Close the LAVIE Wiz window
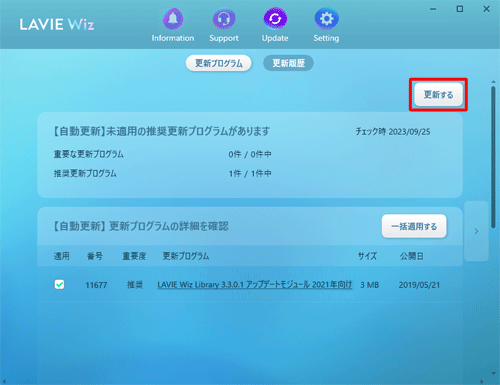This screenshot has width=500, height=385. tap(486, 9)
